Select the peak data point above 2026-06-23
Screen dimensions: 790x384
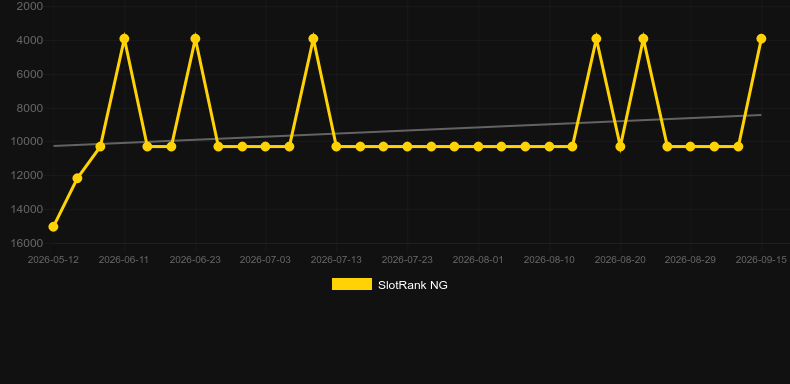195,39
